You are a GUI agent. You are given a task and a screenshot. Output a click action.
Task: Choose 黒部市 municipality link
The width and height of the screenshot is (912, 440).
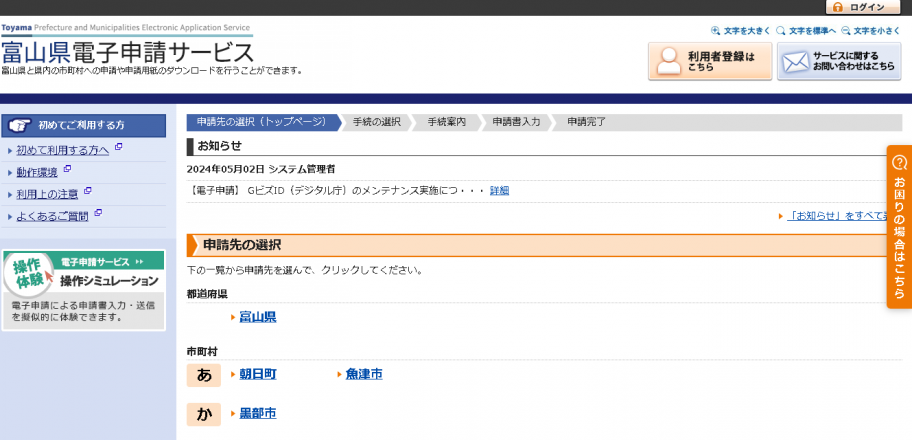pos(258,413)
